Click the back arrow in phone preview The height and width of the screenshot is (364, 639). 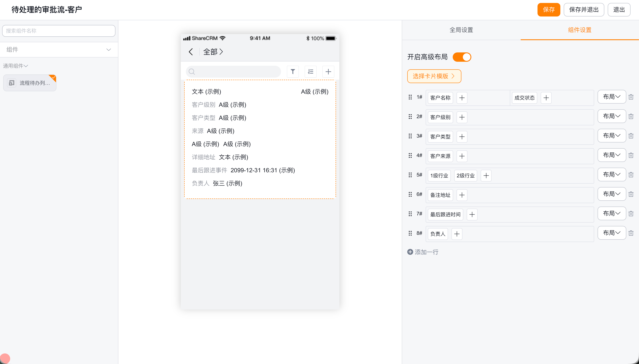pyautogui.click(x=191, y=52)
